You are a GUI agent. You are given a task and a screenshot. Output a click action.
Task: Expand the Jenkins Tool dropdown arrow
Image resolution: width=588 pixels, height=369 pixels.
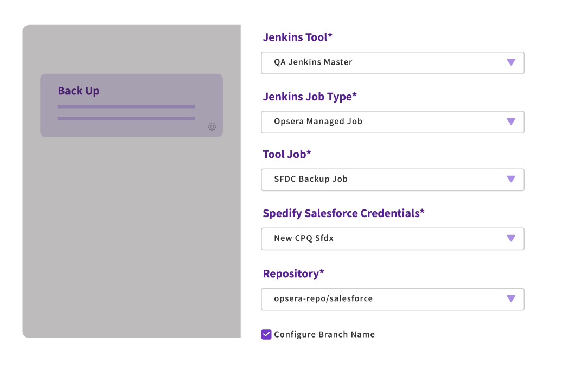[511, 62]
